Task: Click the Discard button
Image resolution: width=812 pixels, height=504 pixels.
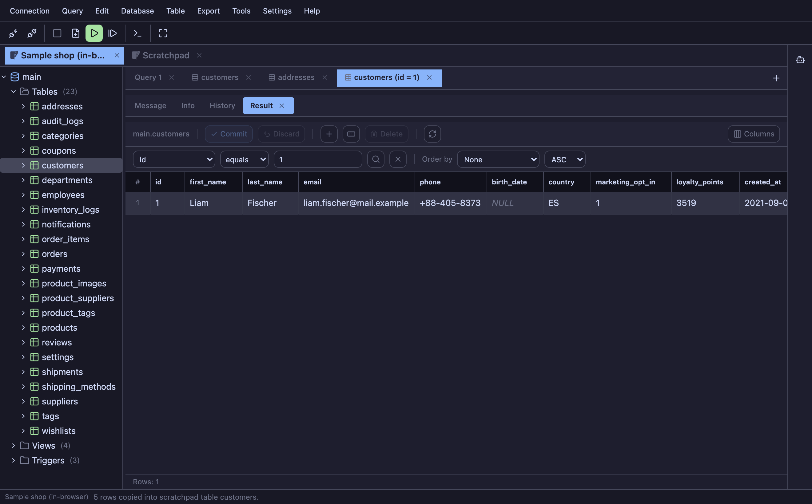Action: pos(281,134)
